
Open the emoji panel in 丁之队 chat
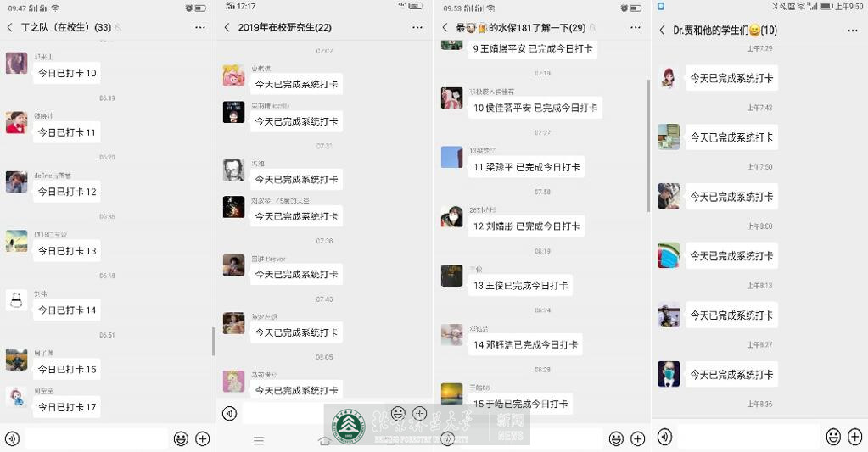181,438
